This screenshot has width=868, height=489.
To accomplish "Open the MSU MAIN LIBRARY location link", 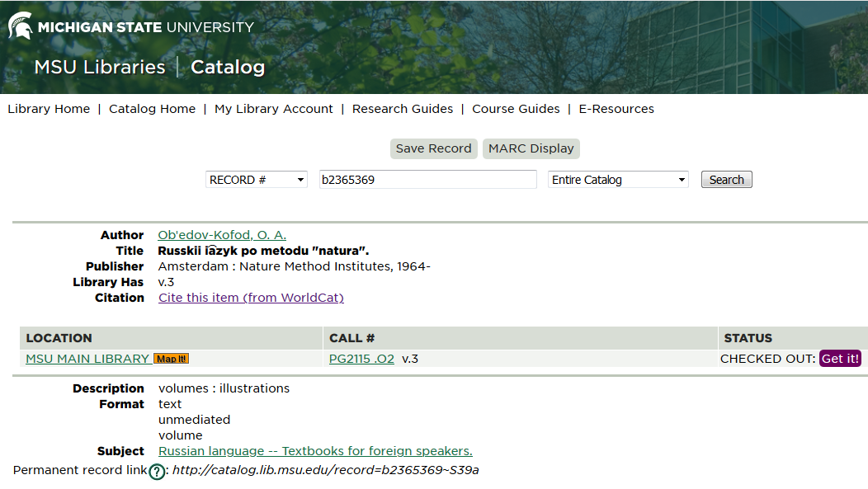I will click(x=87, y=359).
